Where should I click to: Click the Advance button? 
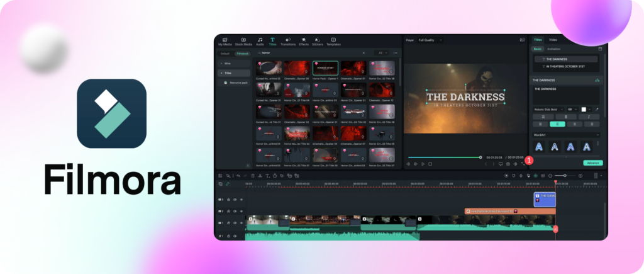pos(592,163)
